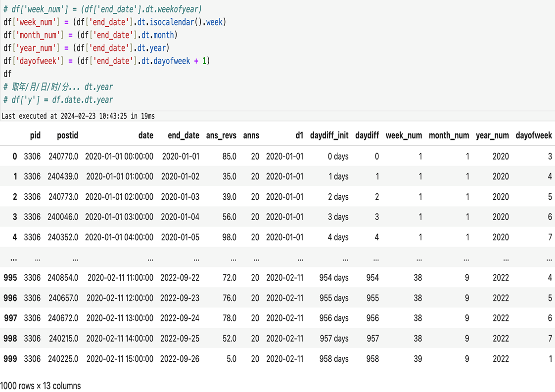Screen dimensions: 555x392
Task: Click ans_revs value 98.0
Action: pyautogui.click(x=230, y=237)
